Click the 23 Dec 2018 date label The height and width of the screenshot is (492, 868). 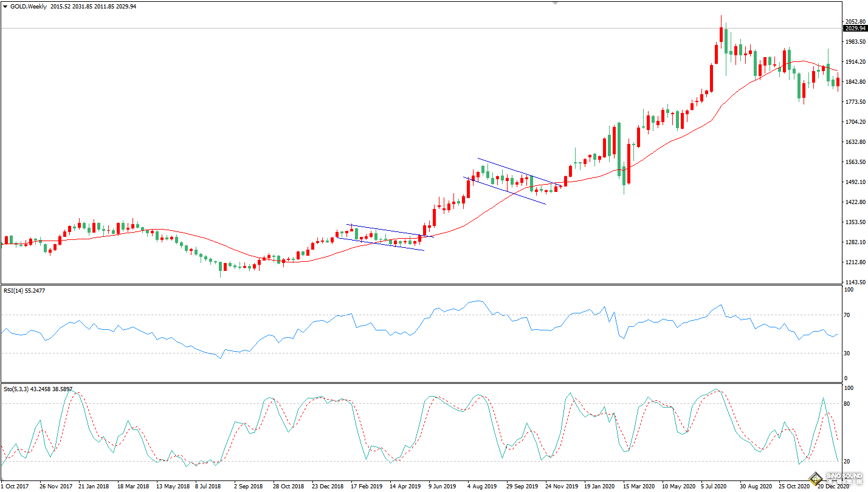pyautogui.click(x=328, y=487)
